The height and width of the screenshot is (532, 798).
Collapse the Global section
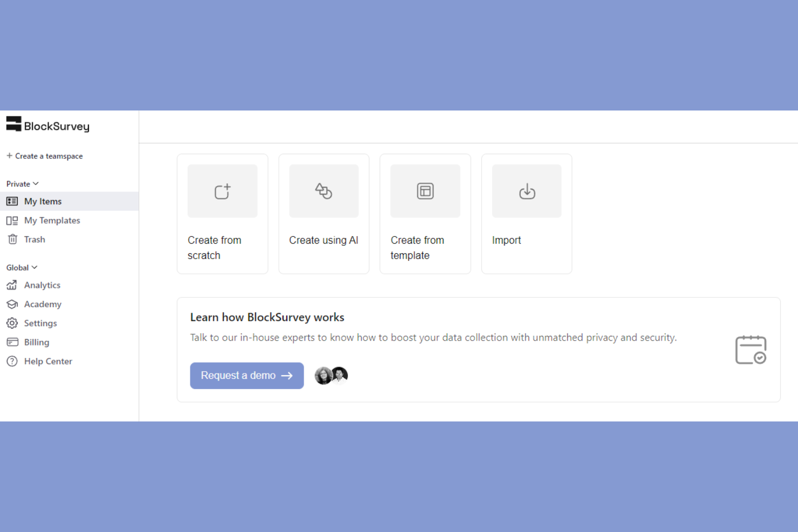coord(33,267)
